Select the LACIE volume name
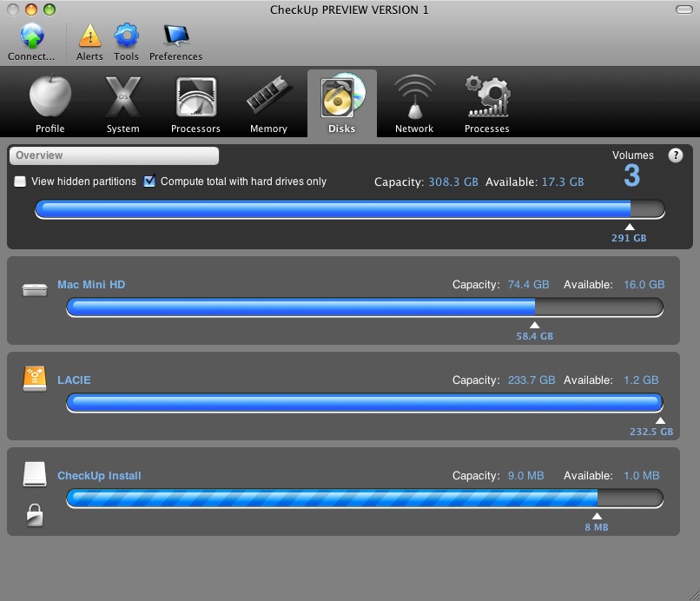Viewport: 700px width, 601px height. click(74, 380)
